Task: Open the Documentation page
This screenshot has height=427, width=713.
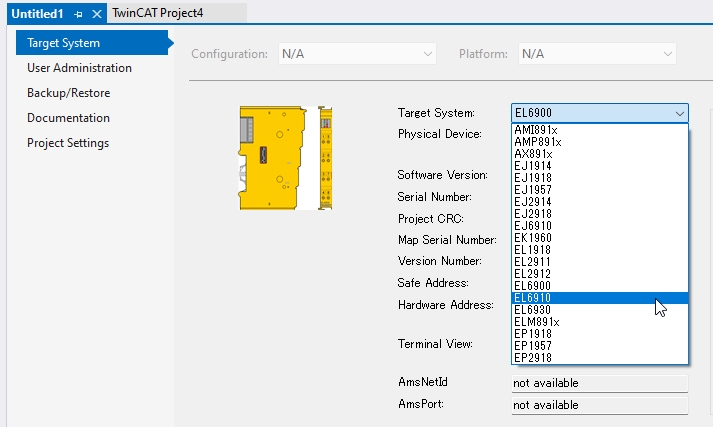Action: (x=68, y=118)
